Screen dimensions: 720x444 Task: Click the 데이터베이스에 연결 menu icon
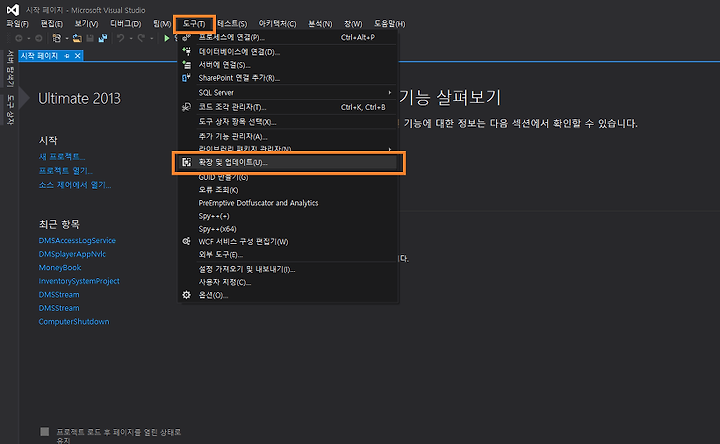pos(186,52)
